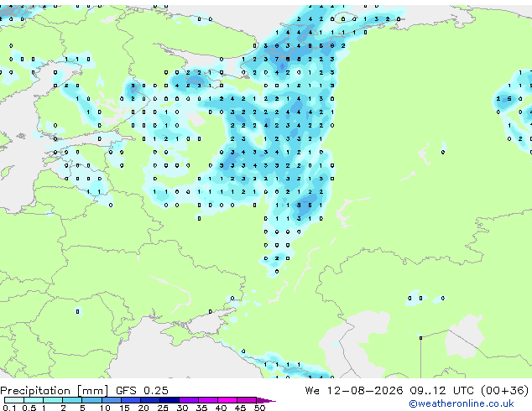Click the 0.5 mm legend color swatch
Viewport: 532px width, 411px height.
34,400
